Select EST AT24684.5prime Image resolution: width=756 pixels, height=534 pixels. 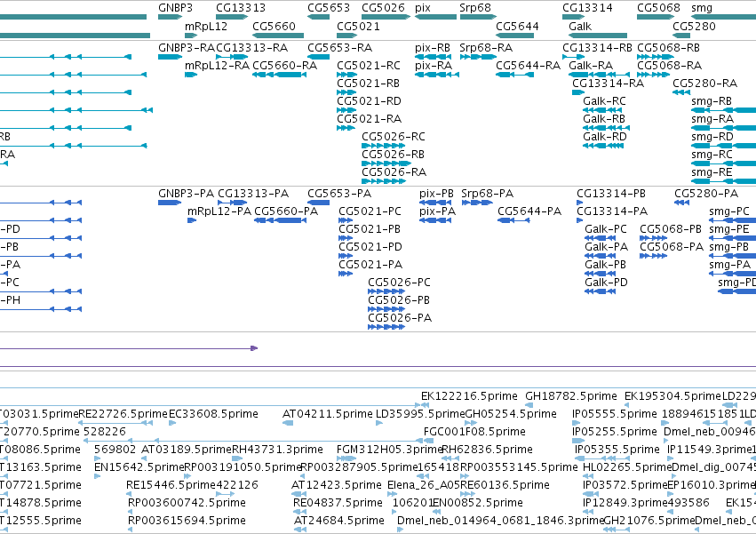tap(339, 521)
